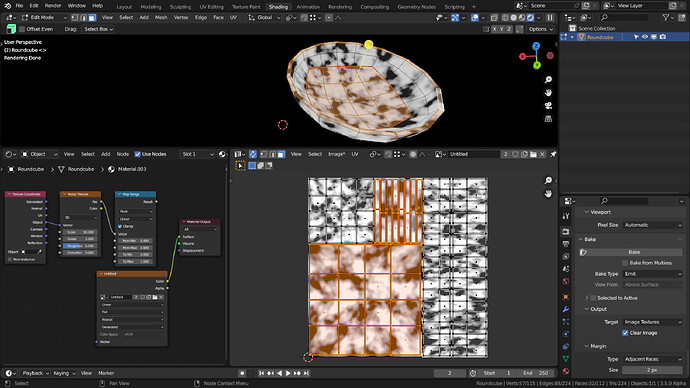Click the UV editor zoom magnifier icon
The width and height of the screenshot is (690, 388).
[x=548, y=180]
